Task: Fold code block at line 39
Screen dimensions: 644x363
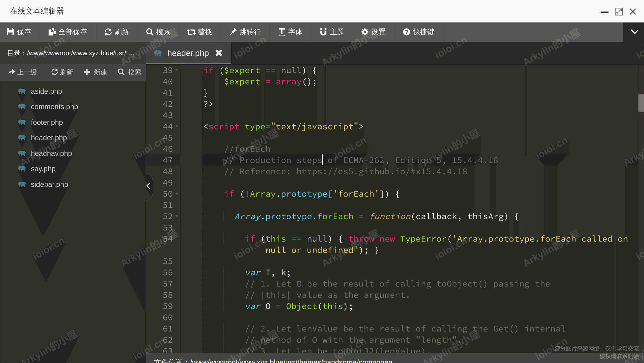Action: click(x=177, y=70)
